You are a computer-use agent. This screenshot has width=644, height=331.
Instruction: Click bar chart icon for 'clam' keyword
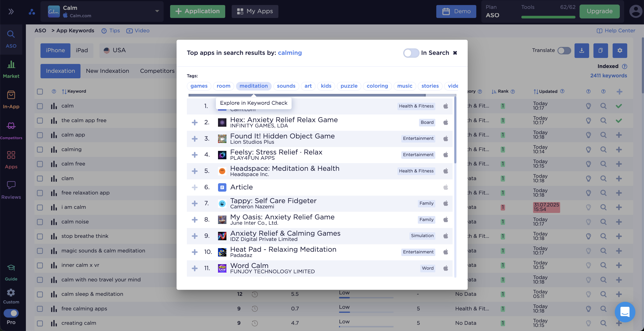[x=54, y=178]
